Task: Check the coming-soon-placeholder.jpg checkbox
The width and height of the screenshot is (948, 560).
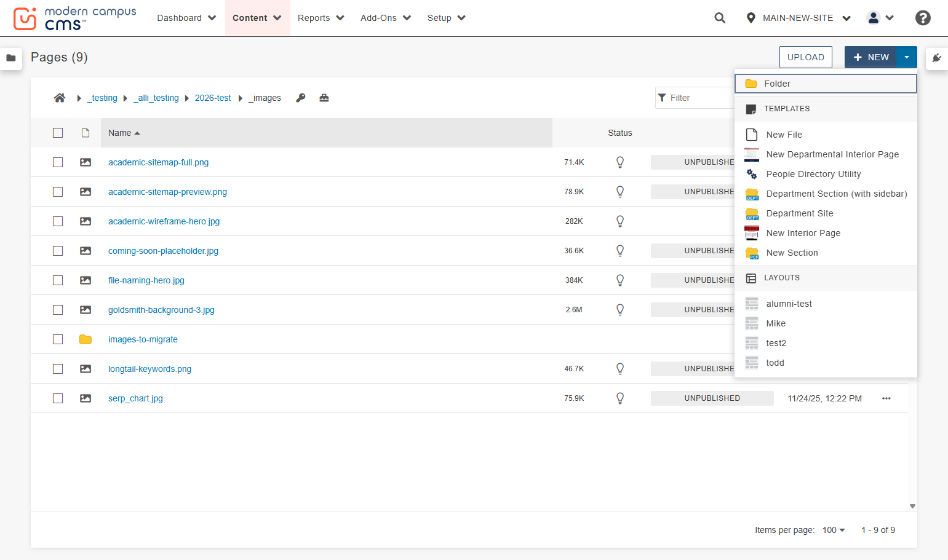Action: point(58,251)
